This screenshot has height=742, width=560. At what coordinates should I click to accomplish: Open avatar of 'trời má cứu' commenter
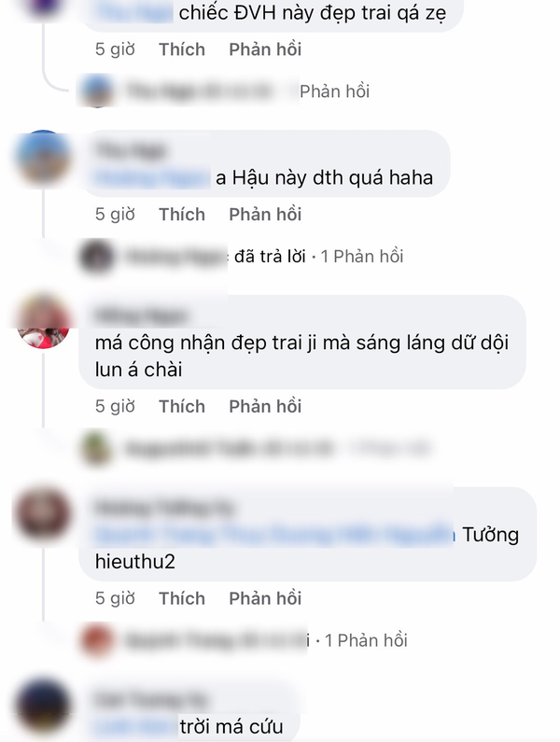(43, 706)
